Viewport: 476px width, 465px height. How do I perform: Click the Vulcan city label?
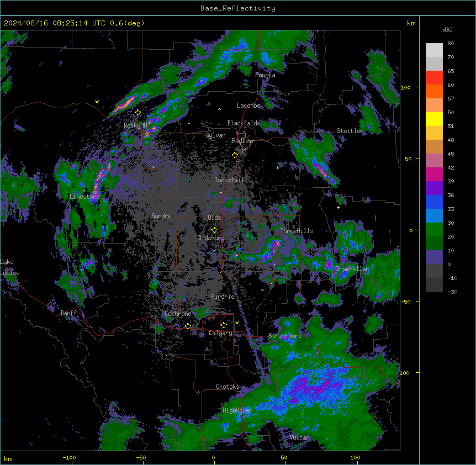click(x=300, y=437)
